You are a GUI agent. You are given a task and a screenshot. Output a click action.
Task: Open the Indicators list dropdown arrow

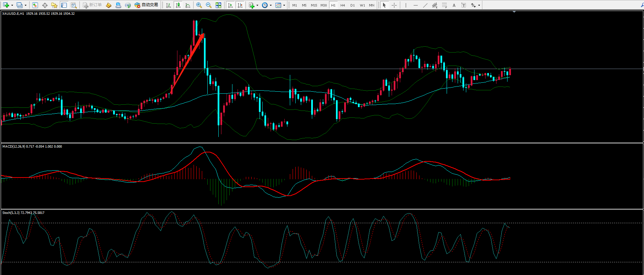[x=257, y=5]
